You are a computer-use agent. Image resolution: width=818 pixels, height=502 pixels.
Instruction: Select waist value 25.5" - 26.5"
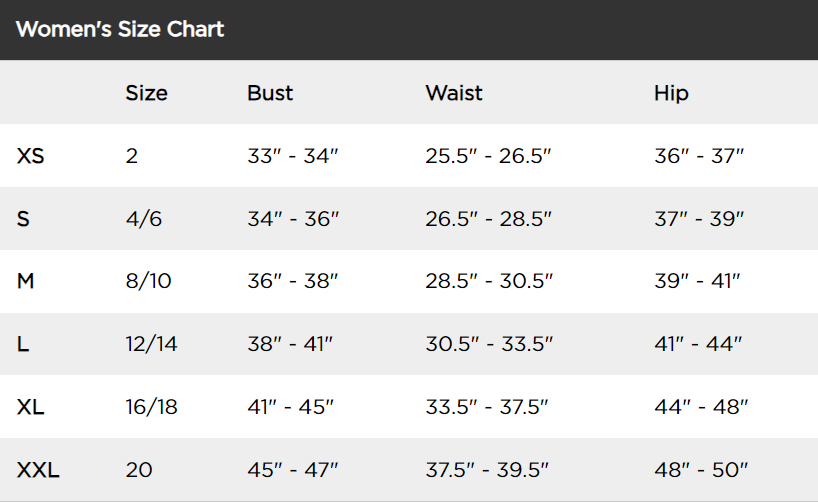tap(489, 156)
